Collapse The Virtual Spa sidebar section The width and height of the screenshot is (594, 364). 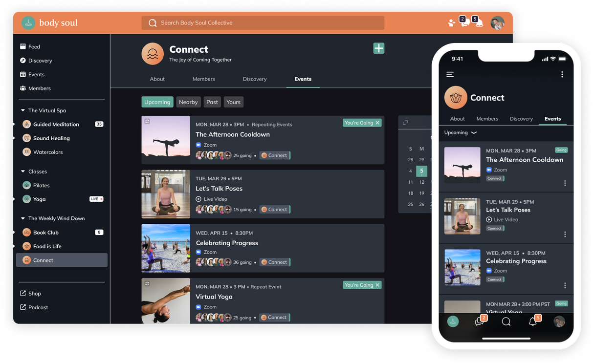(23, 110)
